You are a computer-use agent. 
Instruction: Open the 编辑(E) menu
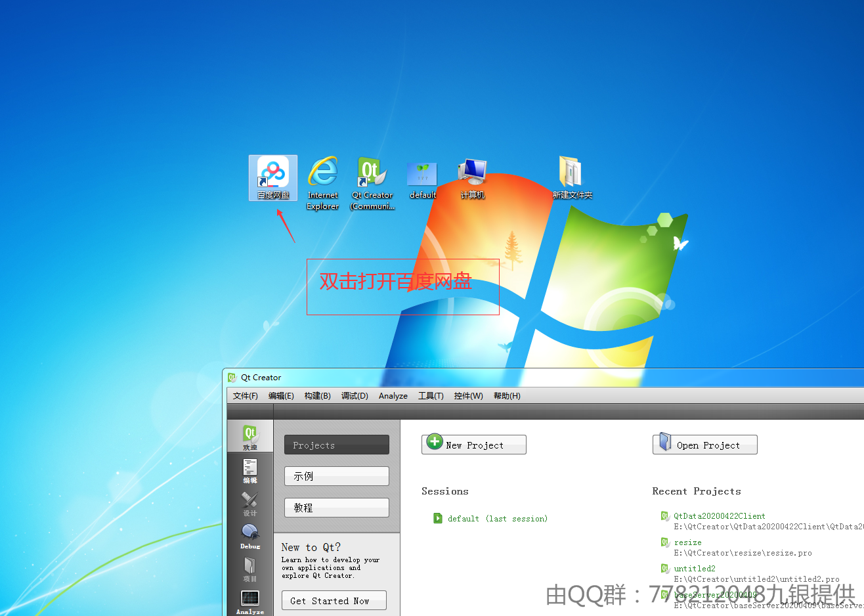(281, 396)
